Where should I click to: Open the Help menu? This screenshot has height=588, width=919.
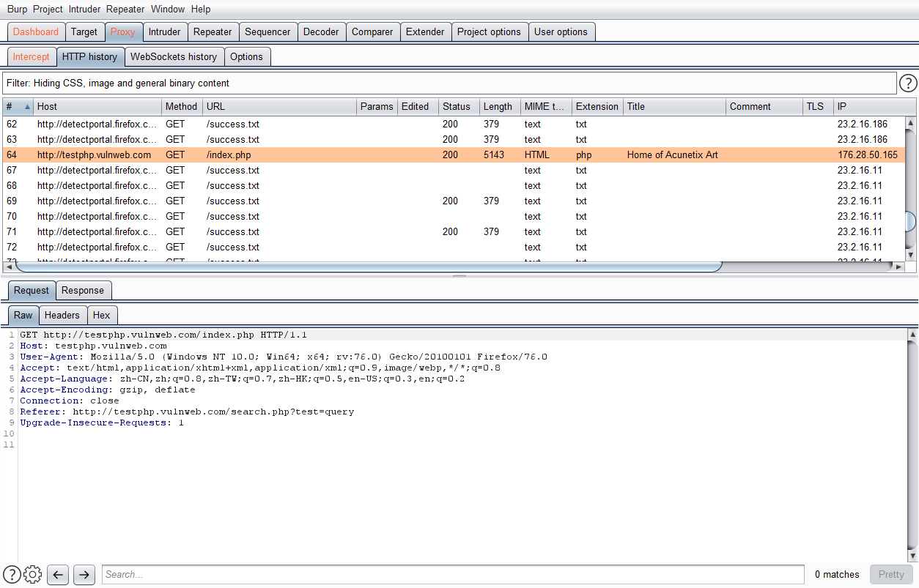pyautogui.click(x=200, y=9)
